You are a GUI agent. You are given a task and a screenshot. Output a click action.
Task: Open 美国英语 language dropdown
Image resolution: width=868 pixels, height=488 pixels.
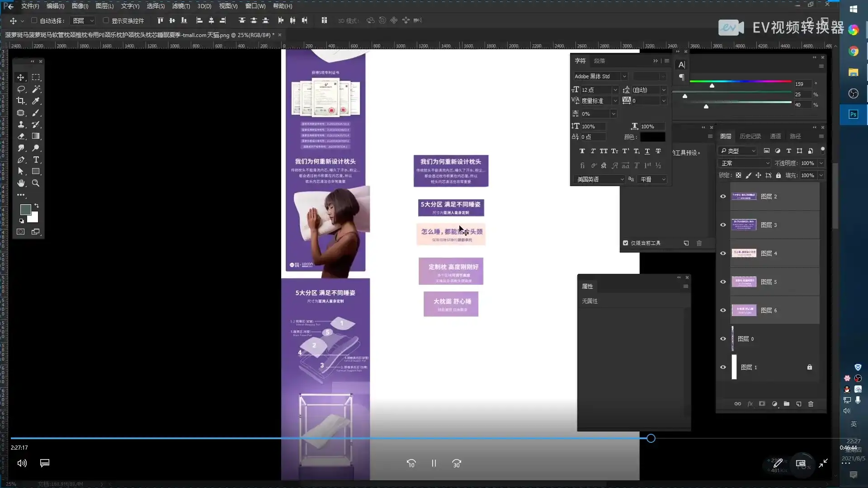click(x=622, y=179)
